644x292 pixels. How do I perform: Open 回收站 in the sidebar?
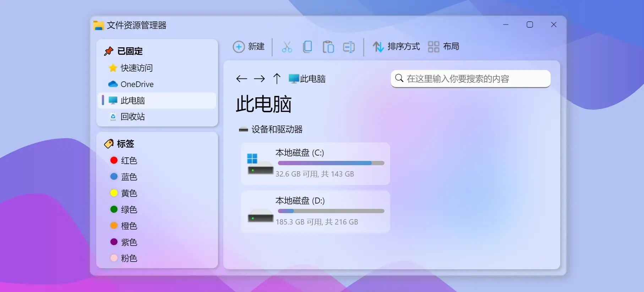[132, 117]
